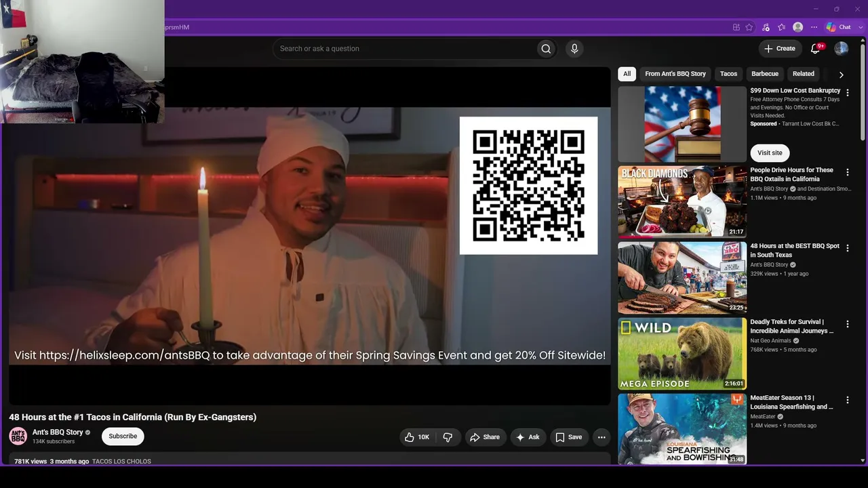Select the Related filter chip
The width and height of the screenshot is (868, 488).
pos(804,74)
